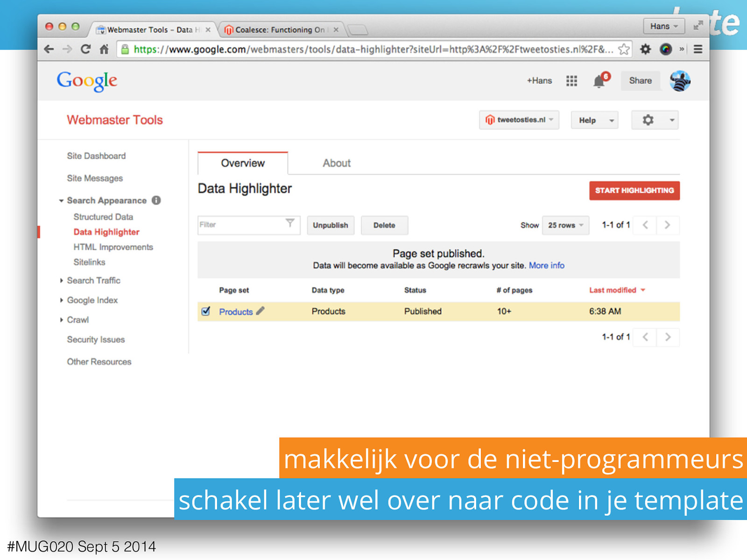747x560 pixels.
Task: Bookmark page with the star icon
Action: (624, 49)
